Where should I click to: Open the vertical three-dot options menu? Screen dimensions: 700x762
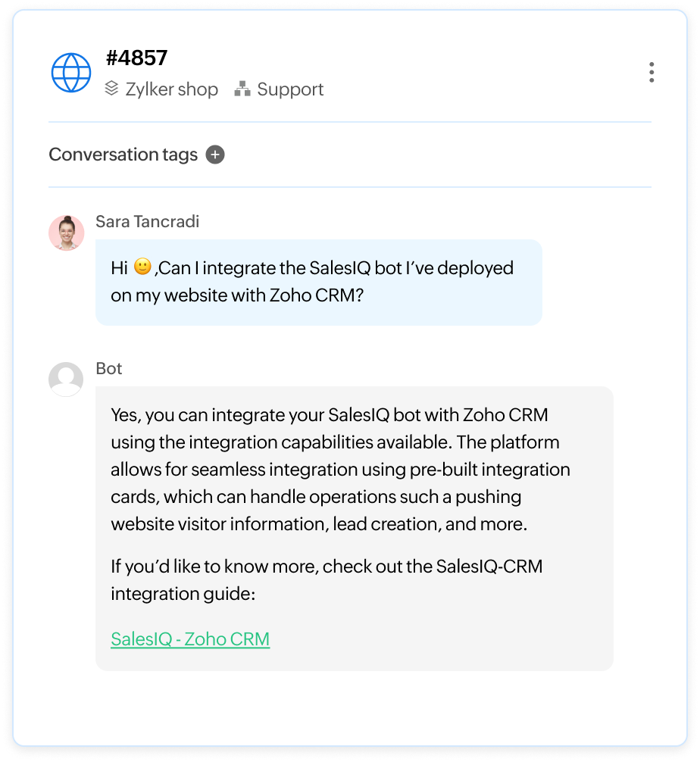pos(652,73)
